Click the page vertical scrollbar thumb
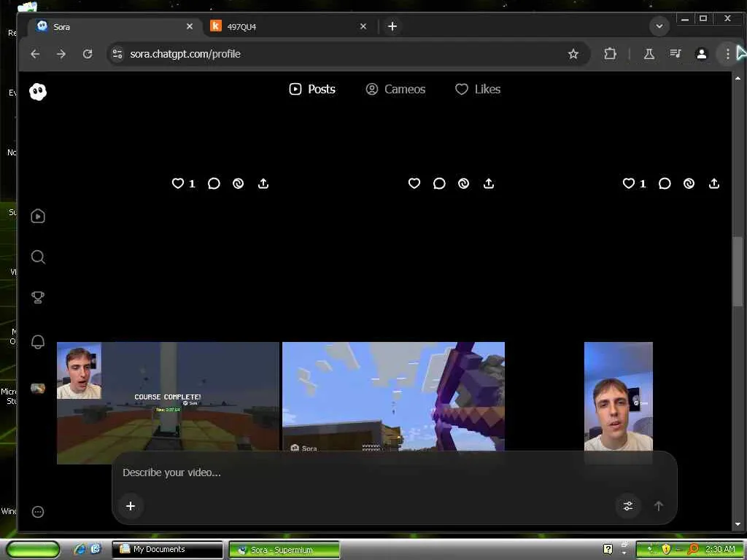This screenshot has width=747, height=560. coord(738,271)
